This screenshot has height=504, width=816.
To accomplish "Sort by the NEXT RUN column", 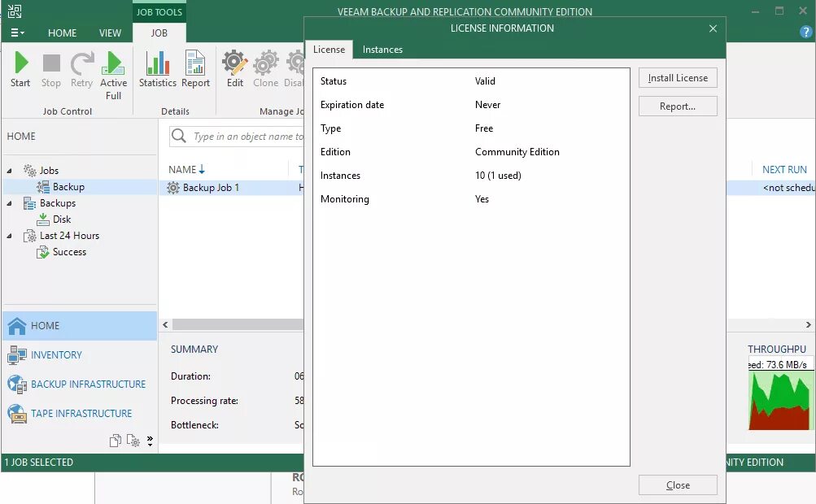I will coord(784,170).
